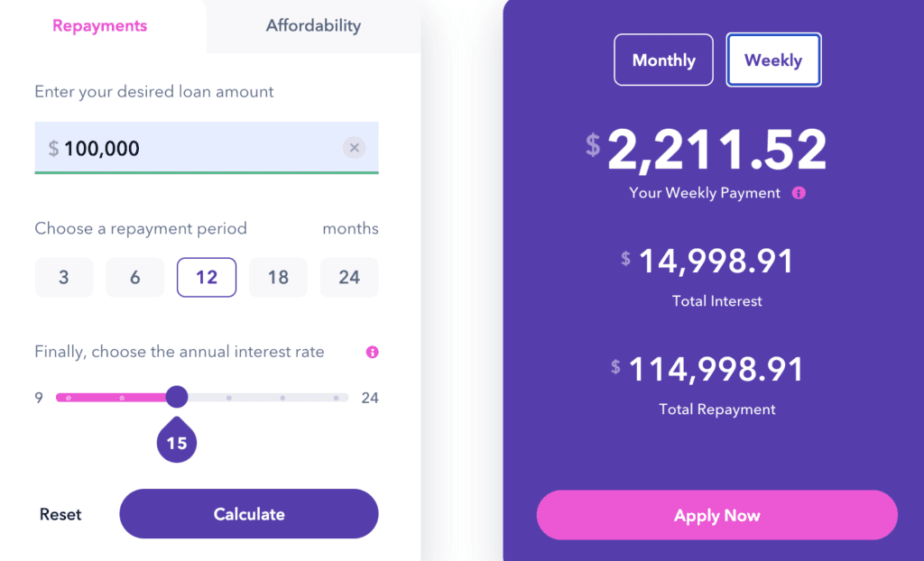This screenshot has width=924, height=561.
Task: Click the info icon beside Your Weekly Payment
Action: 798,192
